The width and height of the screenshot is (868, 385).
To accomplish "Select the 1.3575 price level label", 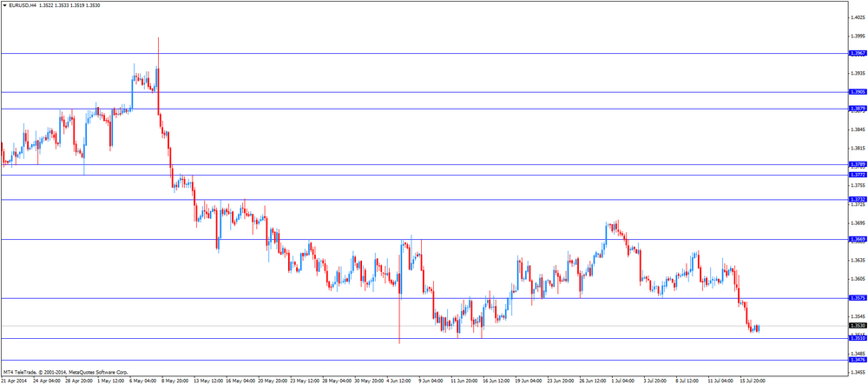I will click(x=857, y=298).
